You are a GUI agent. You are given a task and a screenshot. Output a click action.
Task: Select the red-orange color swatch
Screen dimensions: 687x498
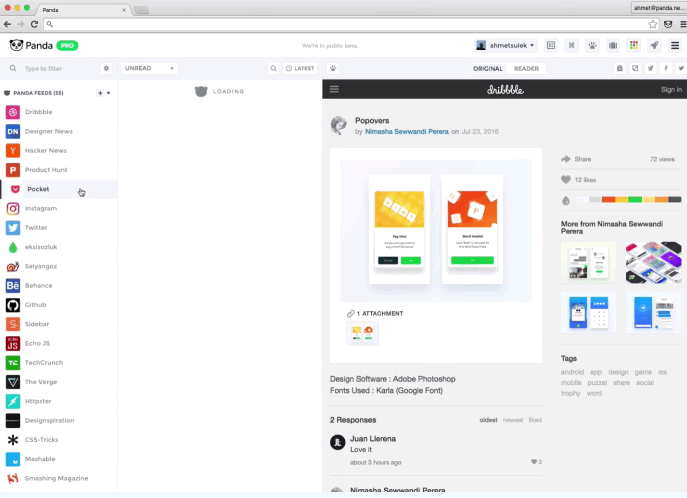click(x=609, y=200)
